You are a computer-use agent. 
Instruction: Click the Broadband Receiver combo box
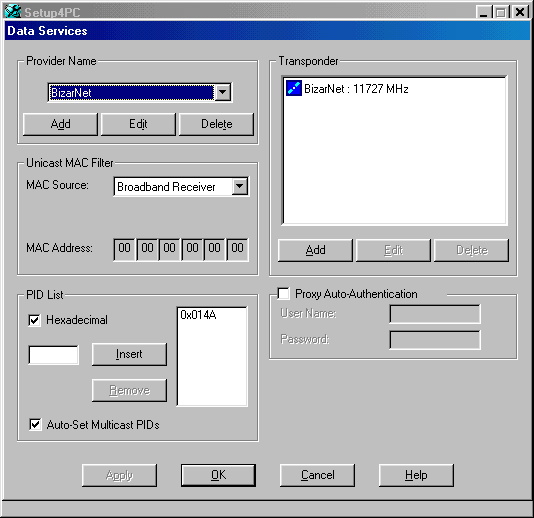181,187
